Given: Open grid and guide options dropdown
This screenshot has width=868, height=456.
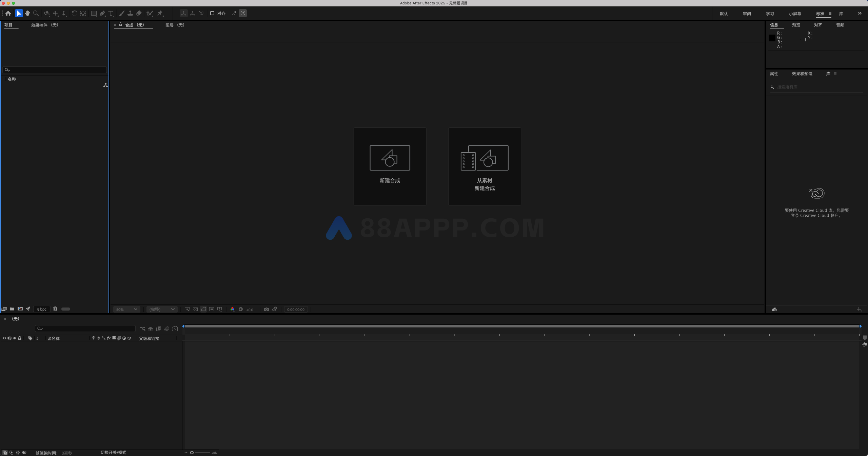Looking at the screenshot, I should 220,310.
